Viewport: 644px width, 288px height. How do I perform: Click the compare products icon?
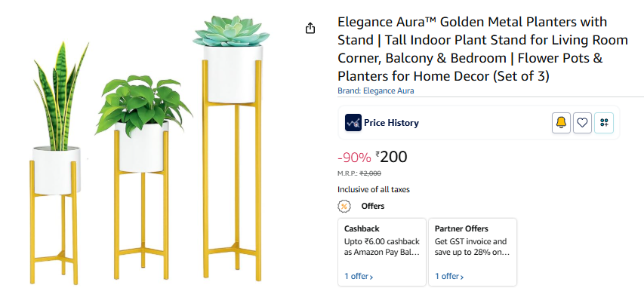pyautogui.click(x=604, y=123)
